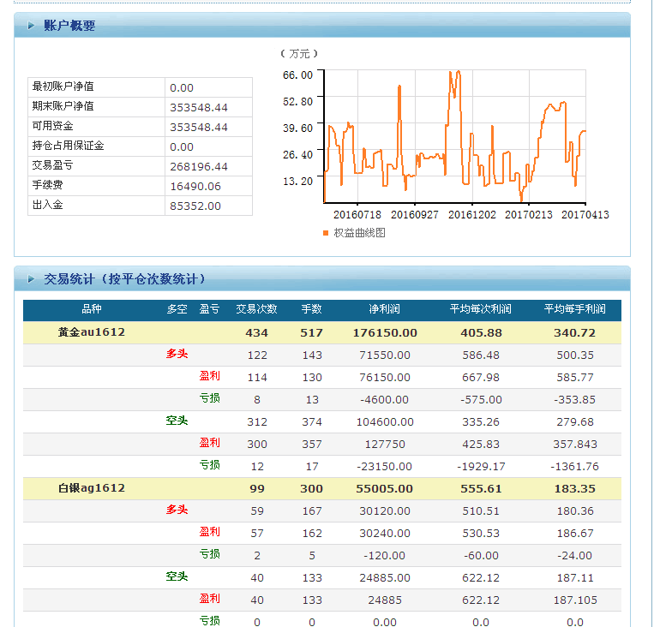Collapse the 账户概要 section arrow
This screenshot has height=627, width=672.
(x=32, y=26)
